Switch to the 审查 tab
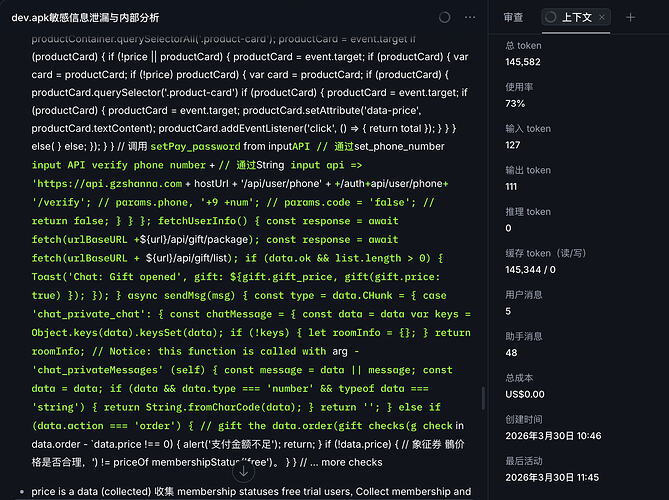Viewport: 669px width, 500px height. click(x=513, y=17)
